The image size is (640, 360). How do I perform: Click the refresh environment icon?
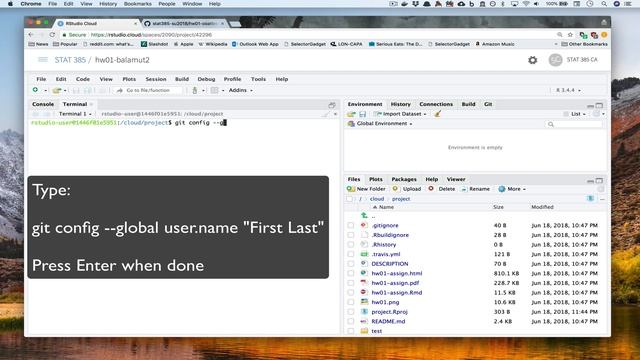point(596,114)
